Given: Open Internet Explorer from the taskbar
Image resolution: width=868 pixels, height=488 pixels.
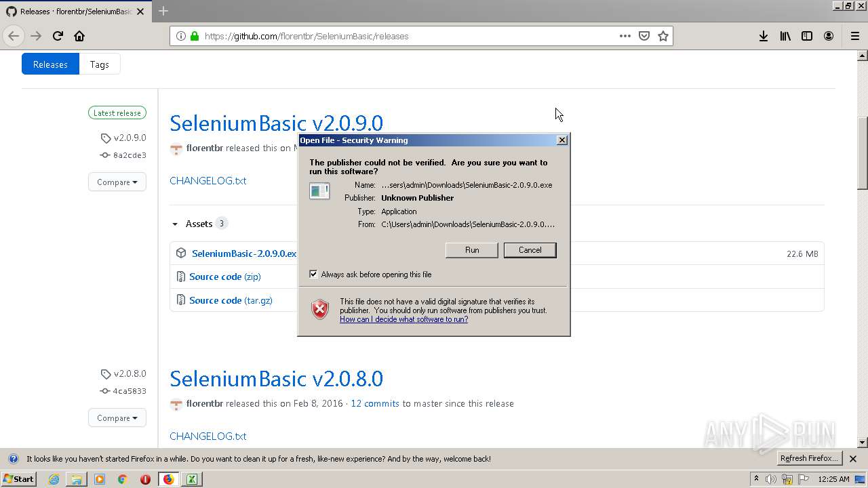Looking at the screenshot, I should pyautogui.click(x=54, y=479).
